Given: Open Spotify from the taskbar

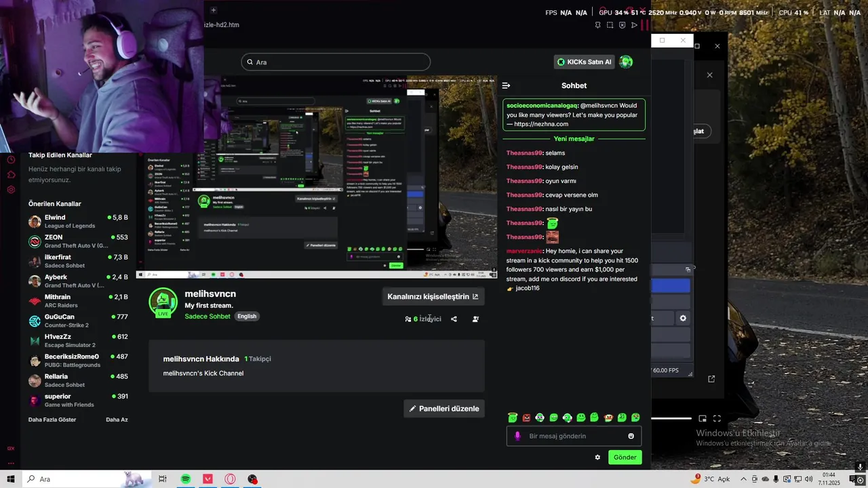Looking at the screenshot, I should coord(185,479).
